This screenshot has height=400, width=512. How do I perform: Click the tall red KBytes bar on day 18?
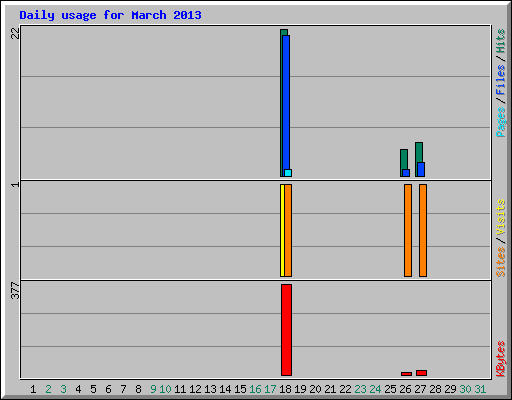[x=286, y=330]
